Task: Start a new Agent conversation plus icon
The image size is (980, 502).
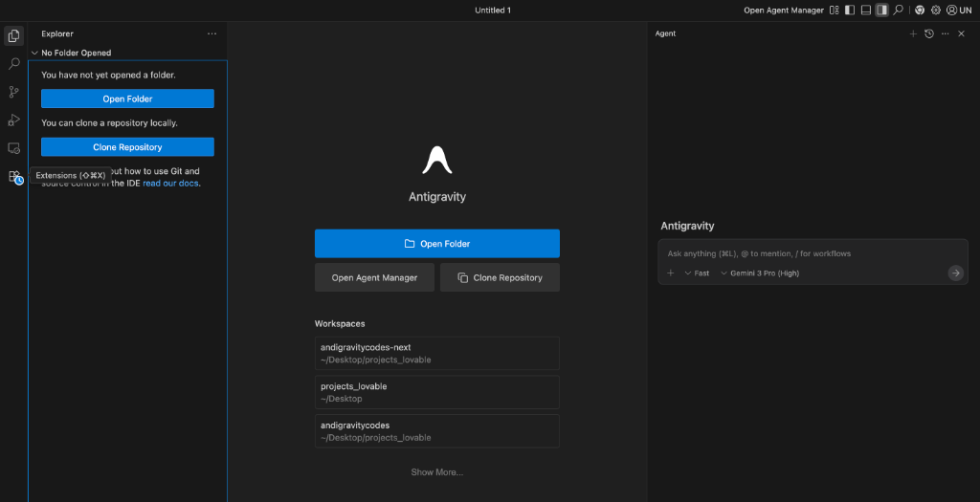Action: (913, 33)
